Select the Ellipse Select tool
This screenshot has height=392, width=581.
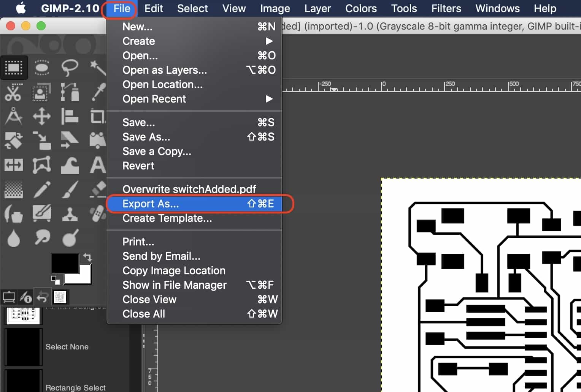[x=41, y=68]
